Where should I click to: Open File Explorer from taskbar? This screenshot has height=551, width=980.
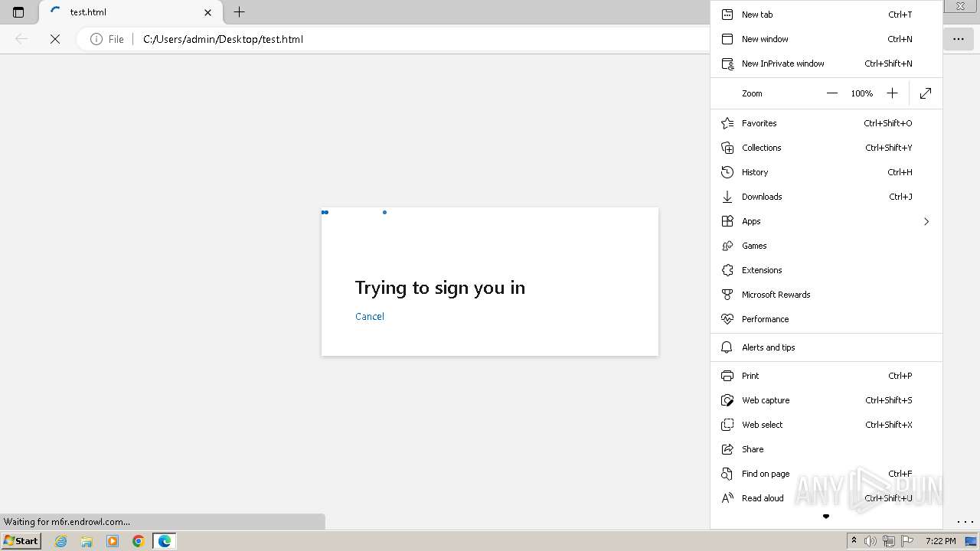click(x=87, y=541)
